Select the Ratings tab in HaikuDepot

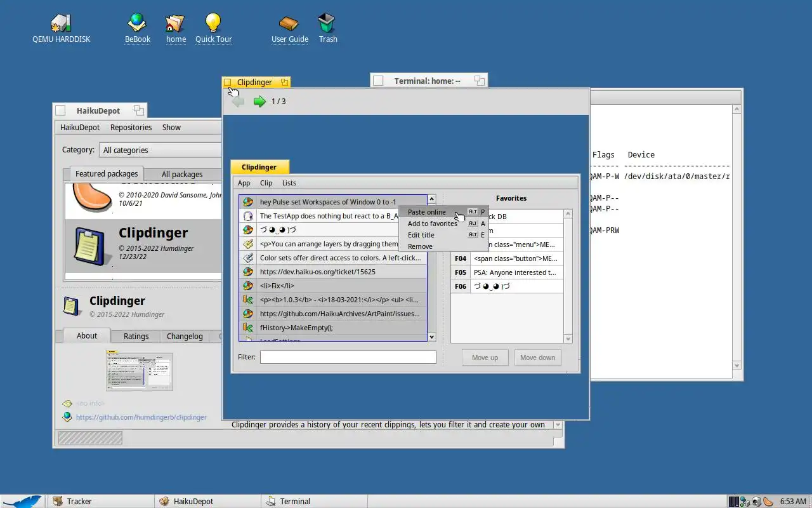136,337
